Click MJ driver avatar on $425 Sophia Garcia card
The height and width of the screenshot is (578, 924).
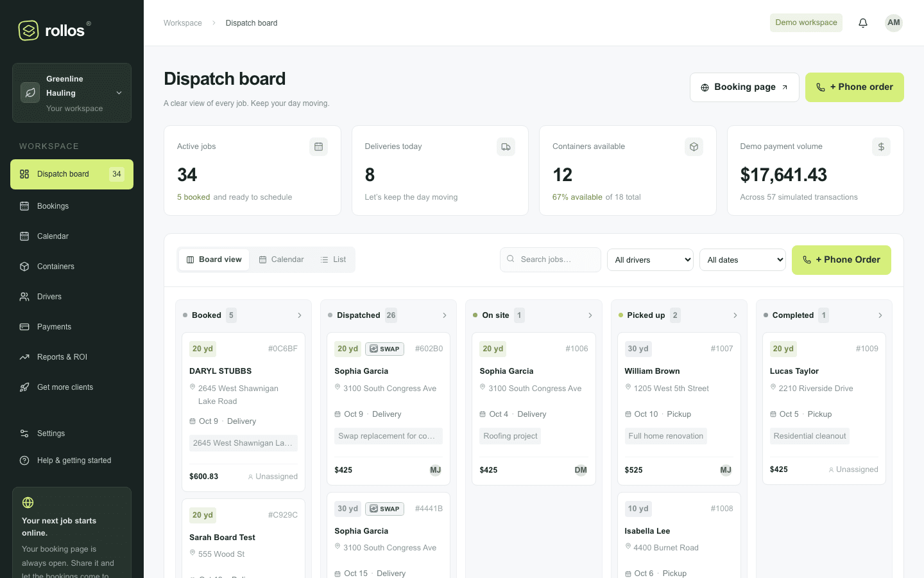[x=435, y=470]
